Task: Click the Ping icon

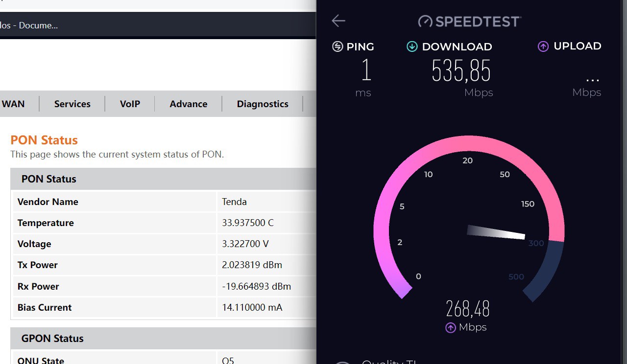Action: [x=338, y=46]
